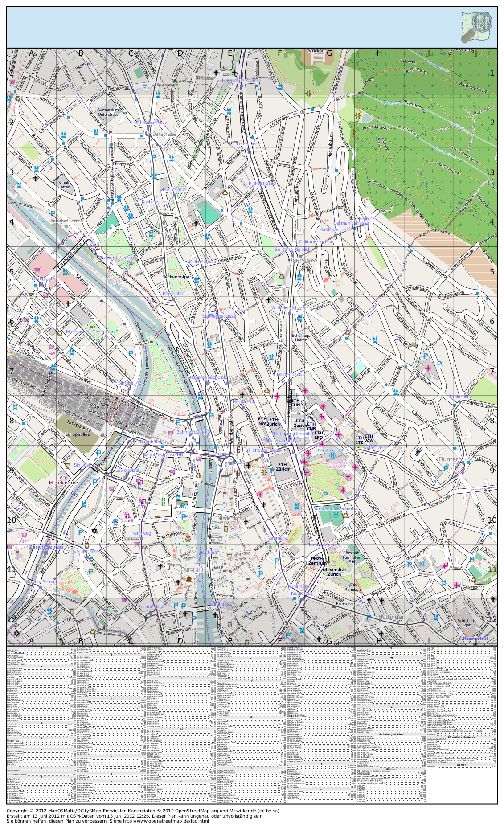The image size is (504, 827).
Task: Click the Universitätsspital Zürich label
Action: [x=334, y=465]
